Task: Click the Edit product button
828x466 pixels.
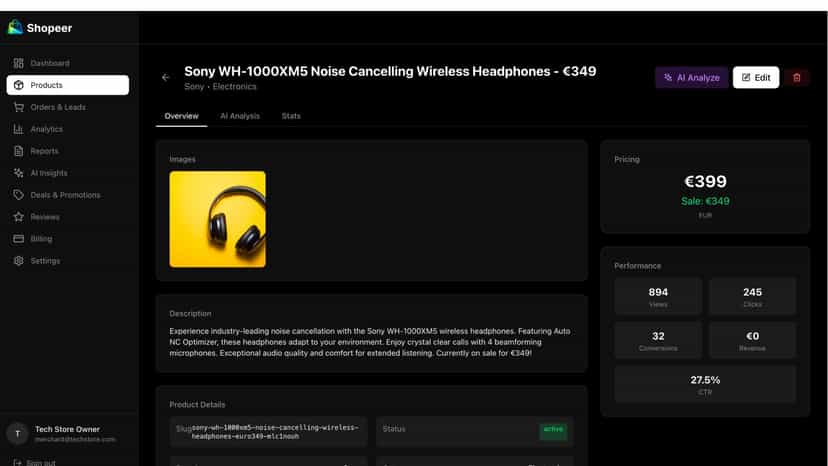Action: 756,78
